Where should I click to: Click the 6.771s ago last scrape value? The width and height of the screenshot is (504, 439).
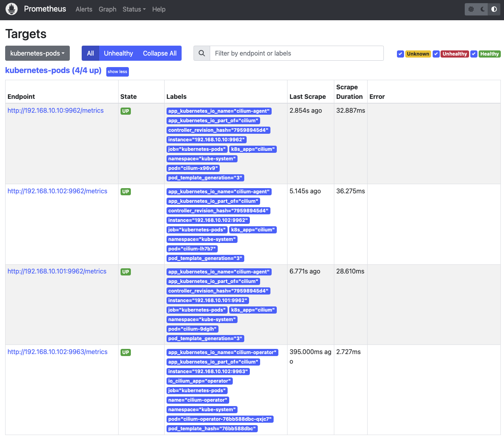coord(306,271)
